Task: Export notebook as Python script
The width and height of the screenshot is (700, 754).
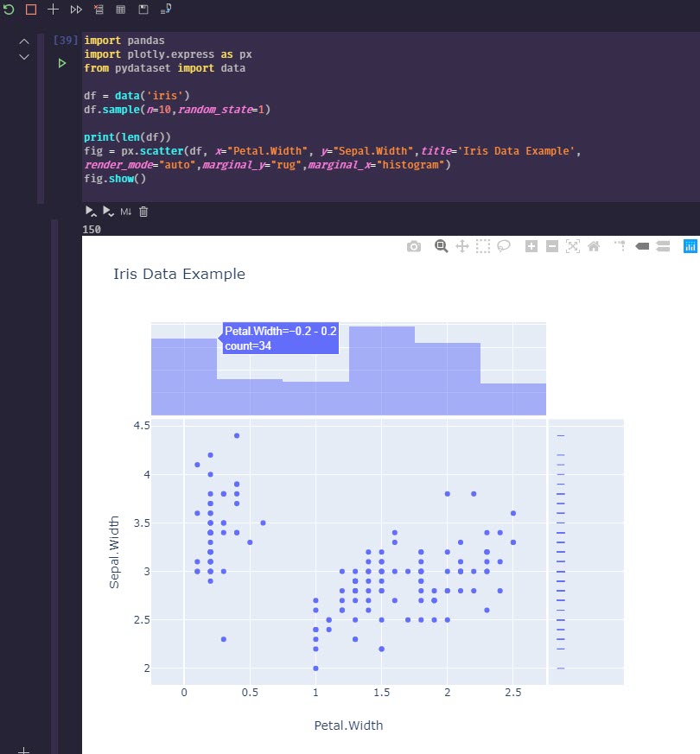Action: pos(166,9)
